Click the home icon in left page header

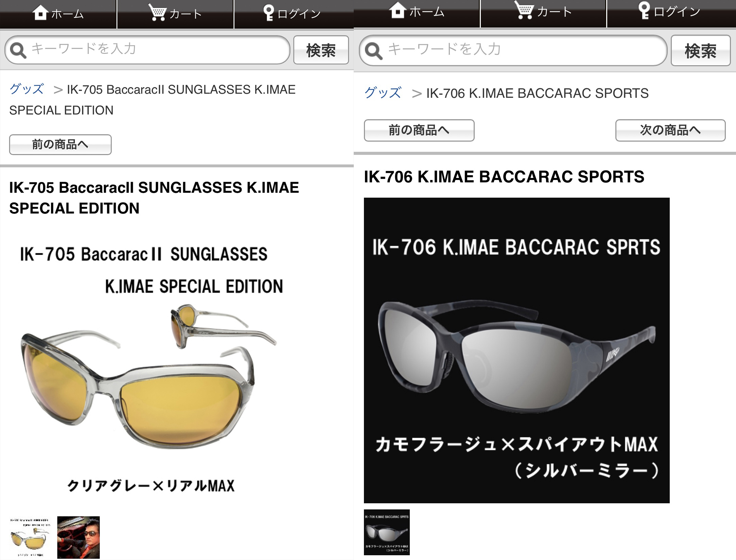40,13
